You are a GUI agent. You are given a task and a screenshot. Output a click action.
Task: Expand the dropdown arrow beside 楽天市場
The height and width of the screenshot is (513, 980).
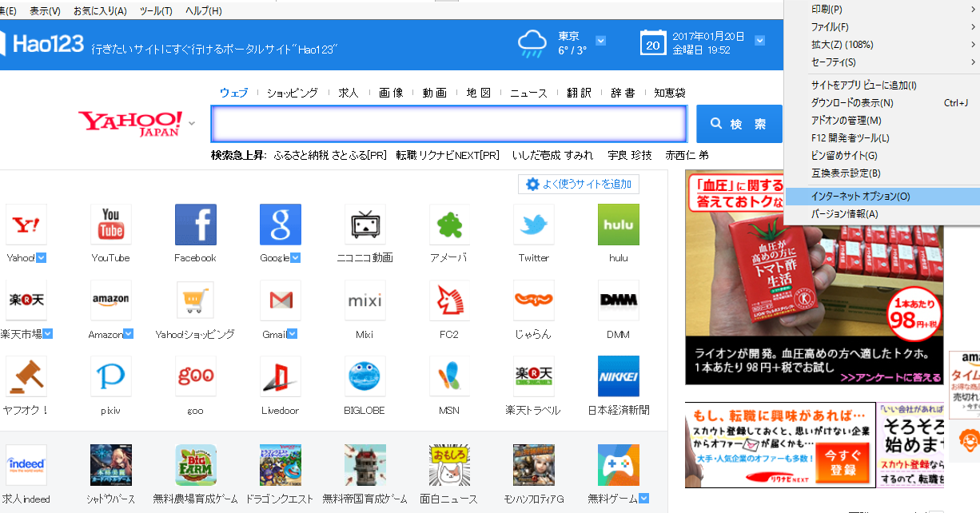(48, 334)
